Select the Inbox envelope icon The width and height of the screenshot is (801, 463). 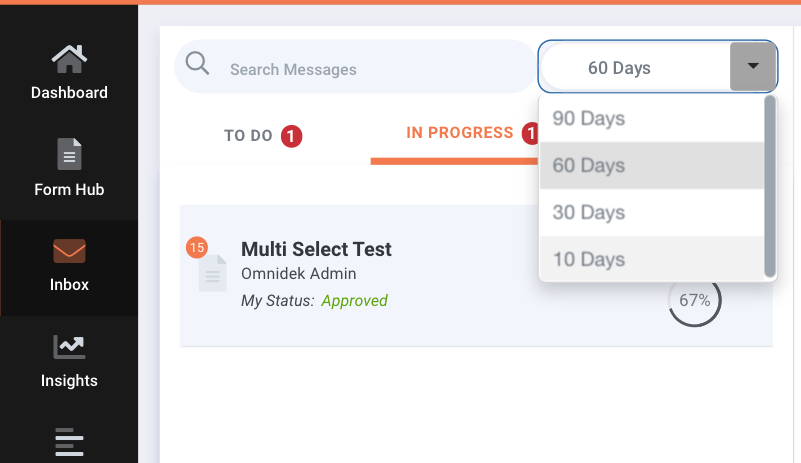[x=69, y=251]
